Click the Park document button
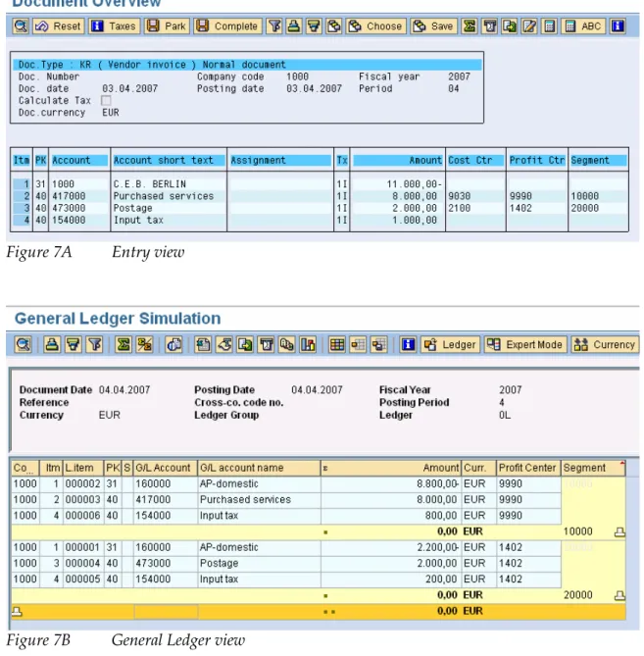The image size is (644, 656). [x=166, y=26]
